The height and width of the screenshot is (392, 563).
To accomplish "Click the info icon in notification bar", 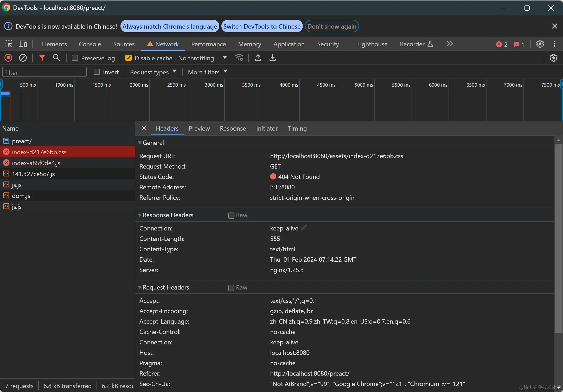I will pos(8,26).
